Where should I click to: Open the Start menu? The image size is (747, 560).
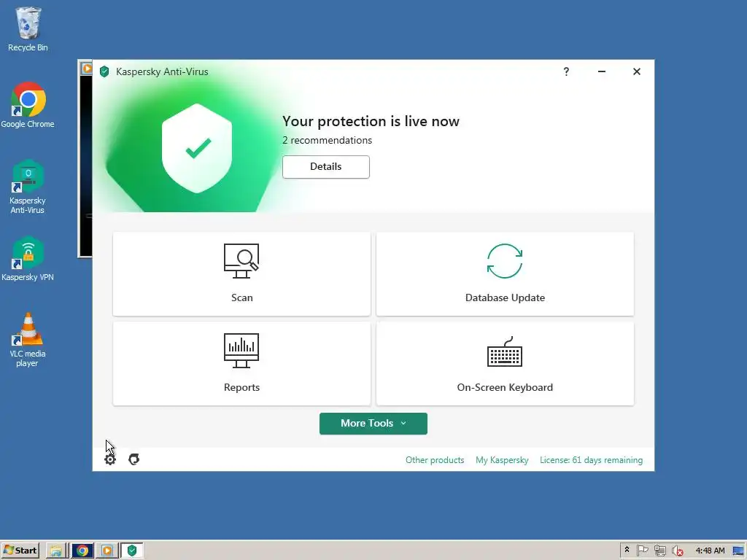20,551
